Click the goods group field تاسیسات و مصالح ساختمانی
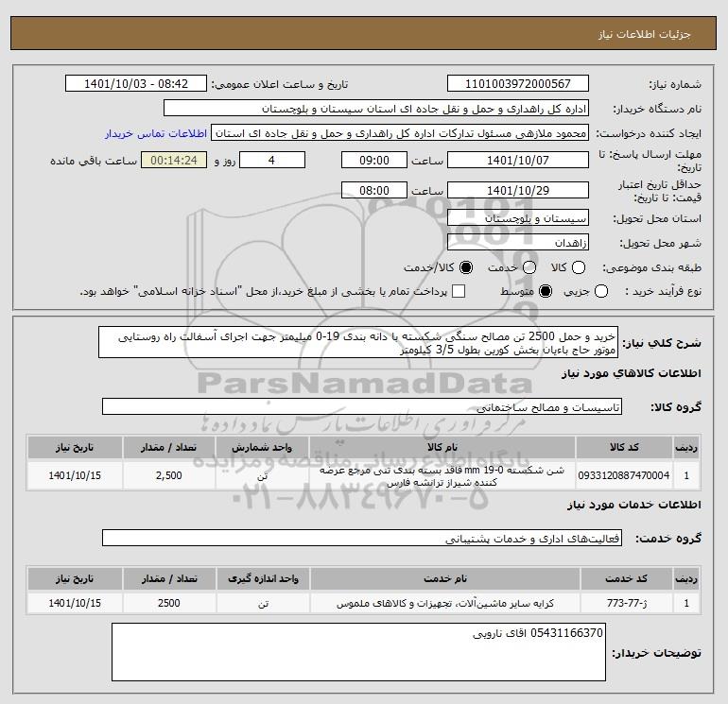 click(x=362, y=406)
